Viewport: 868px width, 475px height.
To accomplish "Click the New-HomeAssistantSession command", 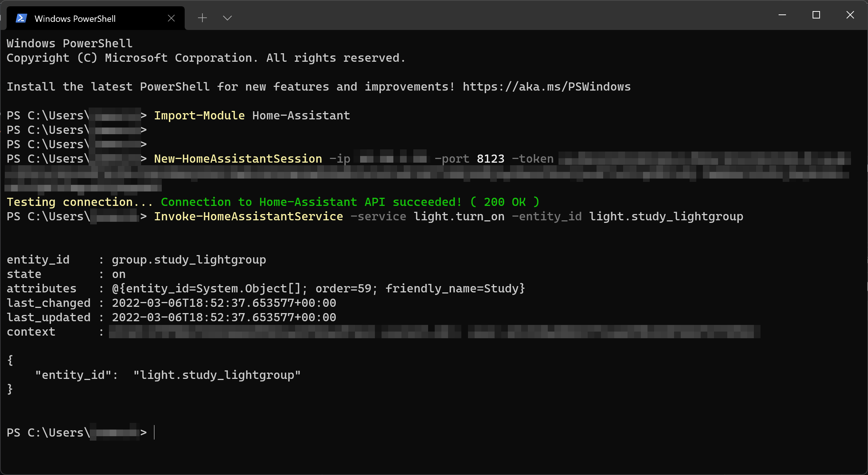I will [238, 159].
